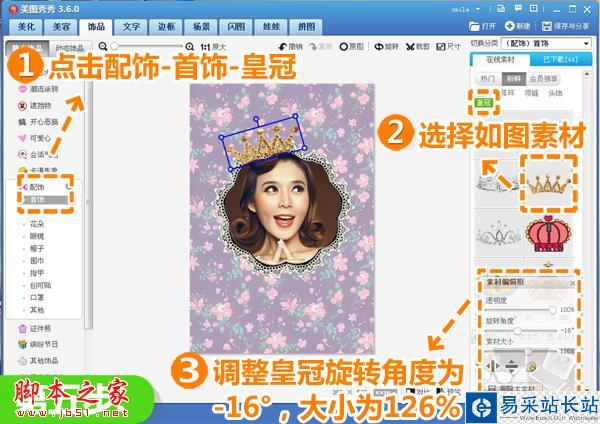
Task: Select the 热门 popular filter
Action: point(488,79)
